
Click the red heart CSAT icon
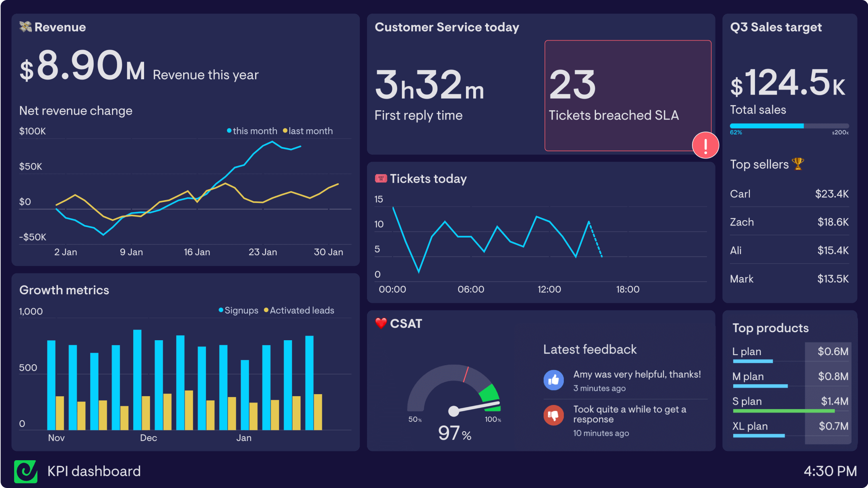click(380, 323)
